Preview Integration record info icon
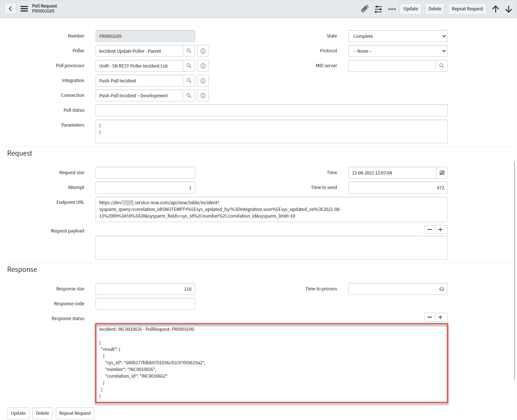Screen dimensions: 517x420 pyautogui.click(x=203, y=81)
